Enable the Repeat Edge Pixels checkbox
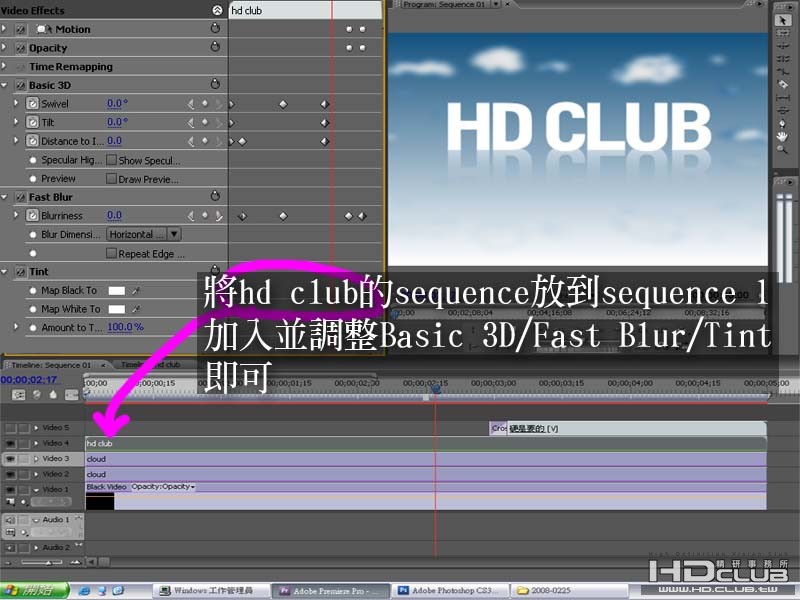This screenshot has width=800, height=600. pos(111,253)
